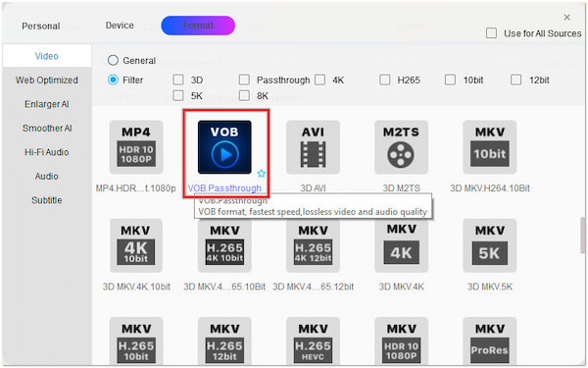The height and width of the screenshot is (368, 588).
Task: Choose the VOB Passthrough format icon
Action: [x=224, y=147]
